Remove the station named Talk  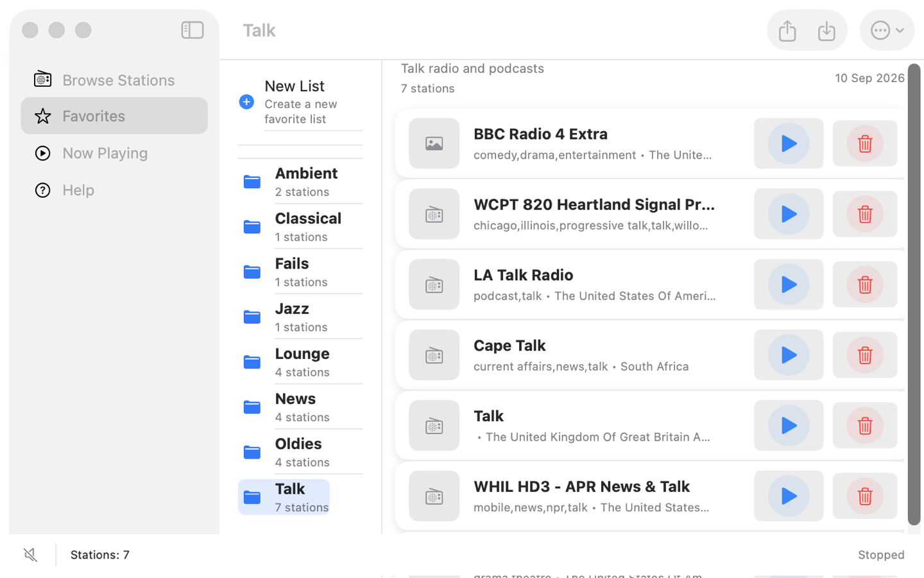coord(865,426)
